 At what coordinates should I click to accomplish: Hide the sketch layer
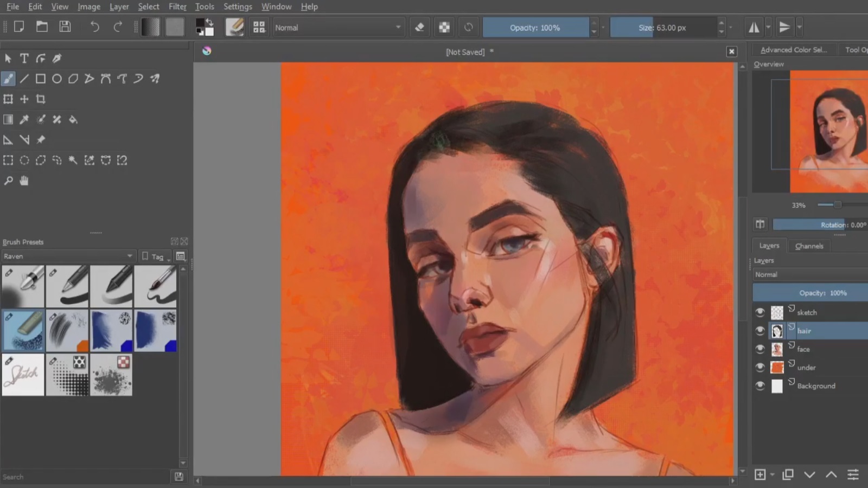[760, 312]
